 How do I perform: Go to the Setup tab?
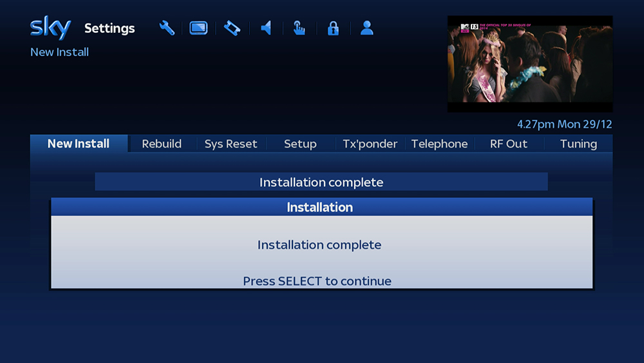300,144
